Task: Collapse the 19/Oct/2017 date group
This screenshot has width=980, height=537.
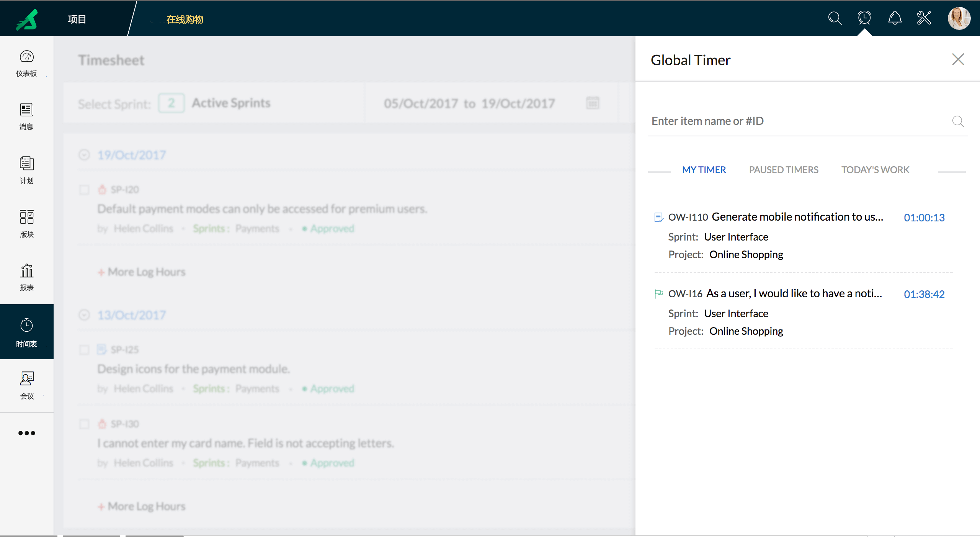Action: (84, 155)
